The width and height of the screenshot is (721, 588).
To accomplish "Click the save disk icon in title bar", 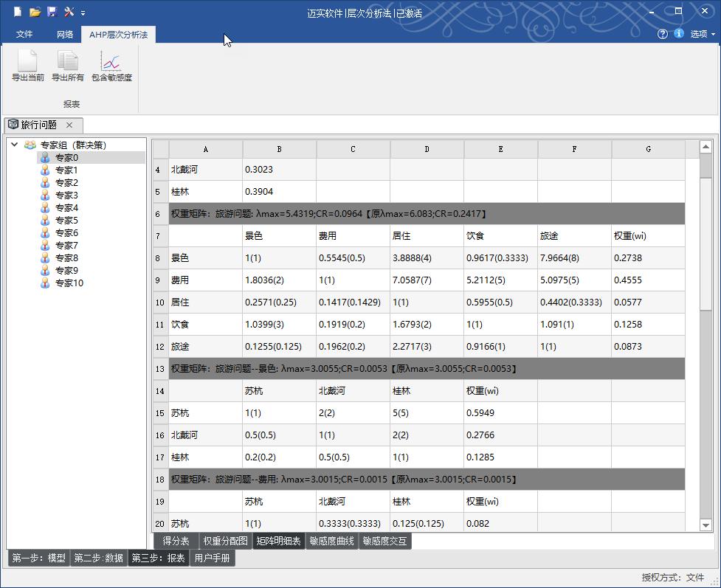I will 52,13.
